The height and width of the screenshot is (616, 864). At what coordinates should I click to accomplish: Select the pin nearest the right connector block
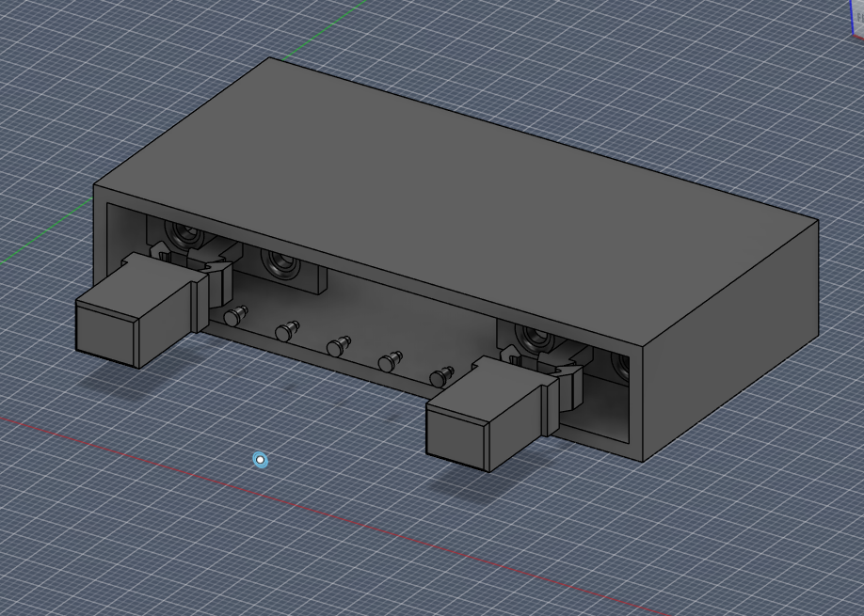(442, 377)
